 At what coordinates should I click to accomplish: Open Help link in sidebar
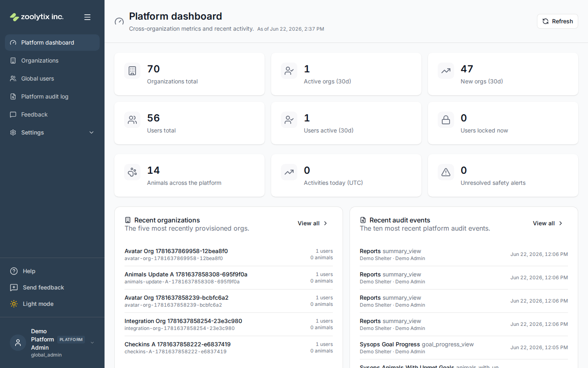coord(52,271)
